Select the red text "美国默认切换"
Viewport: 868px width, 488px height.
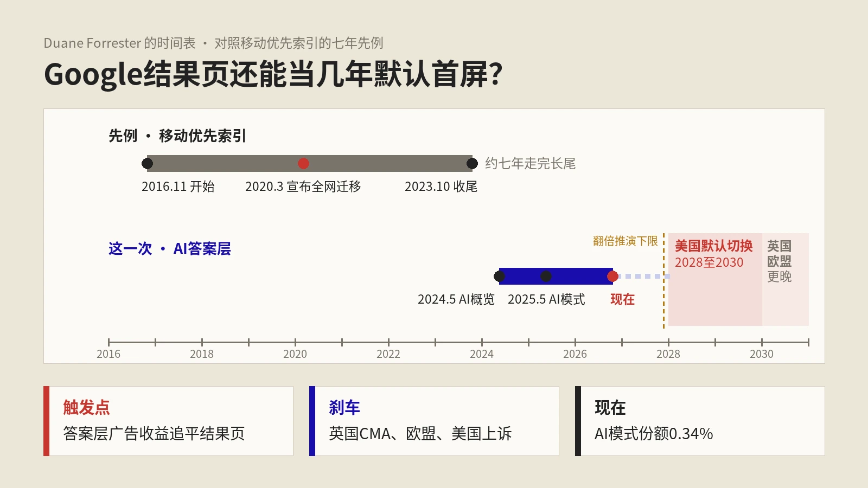[713, 246]
